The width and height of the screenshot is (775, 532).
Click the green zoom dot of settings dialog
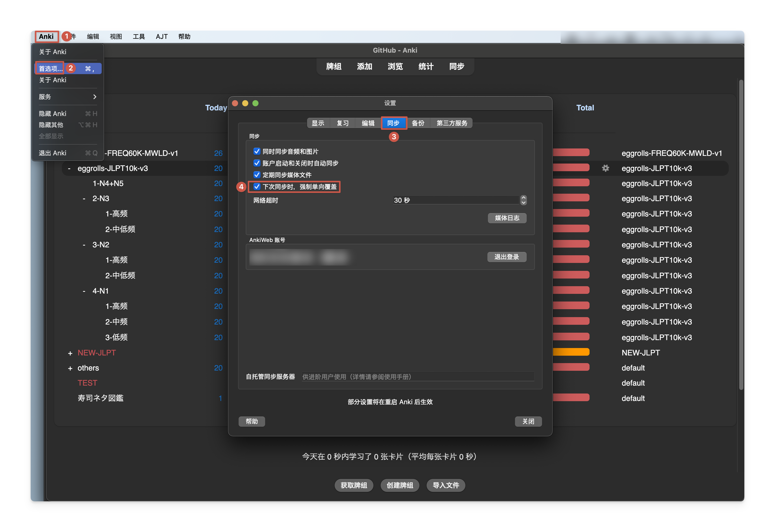coord(255,103)
